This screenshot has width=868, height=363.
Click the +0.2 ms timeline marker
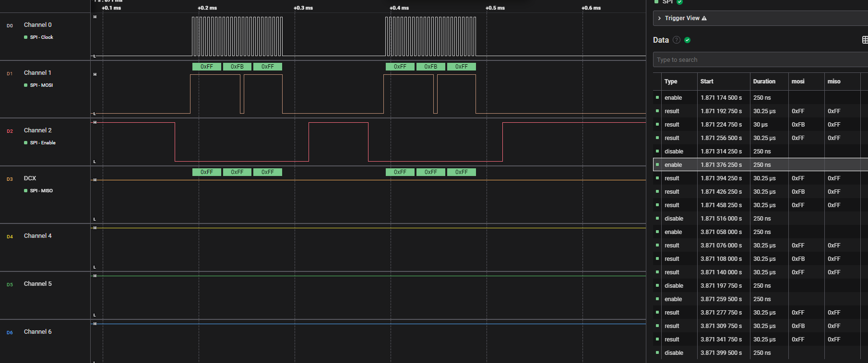pos(207,8)
